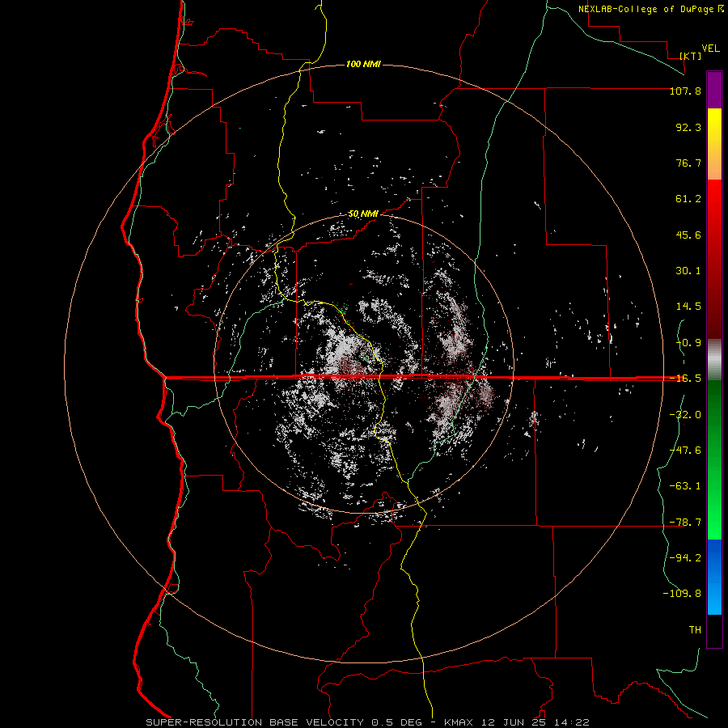Click the -47.6 velocity scale value
The width and height of the screenshot is (728, 728).
point(685,451)
